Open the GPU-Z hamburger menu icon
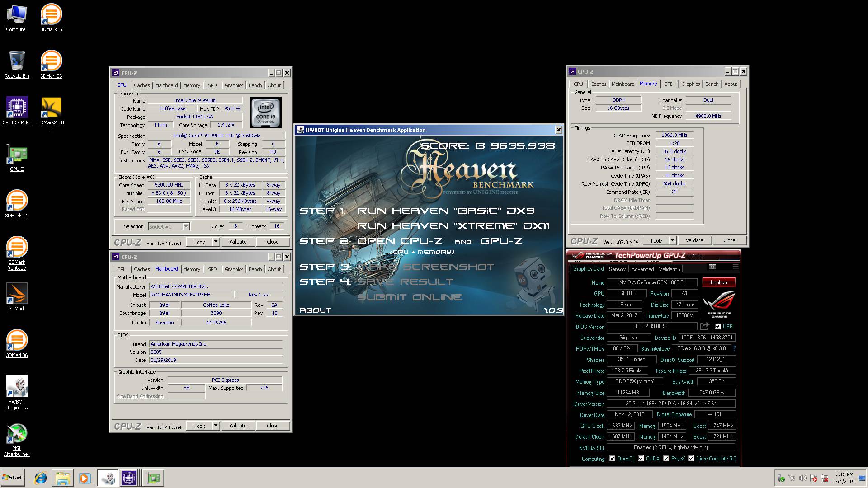This screenshot has width=868, height=488. (x=735, y=267)
